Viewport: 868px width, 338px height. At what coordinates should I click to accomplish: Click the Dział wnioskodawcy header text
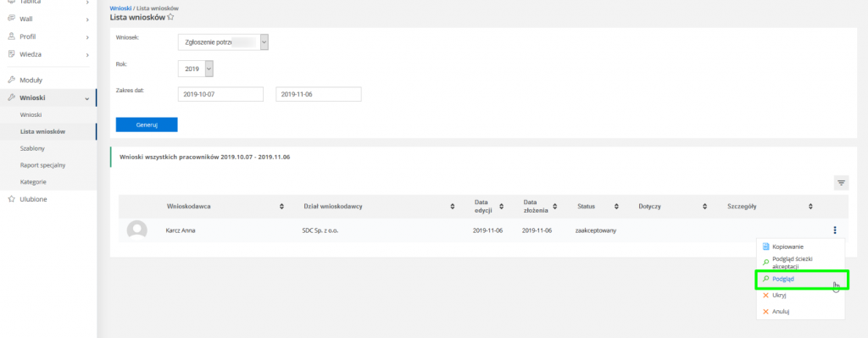point(333,207)
